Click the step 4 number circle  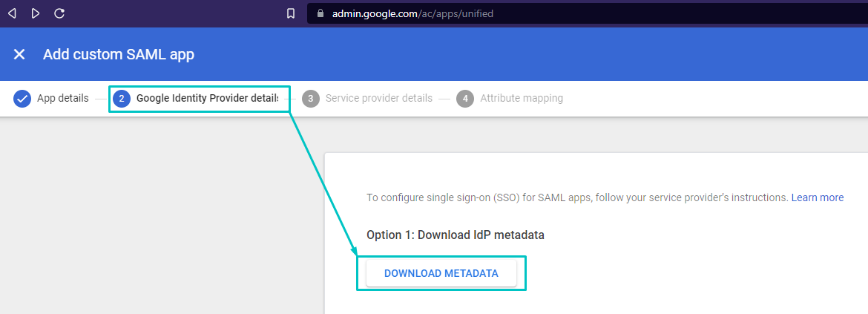pyautogui.click(x=465, y=98)
